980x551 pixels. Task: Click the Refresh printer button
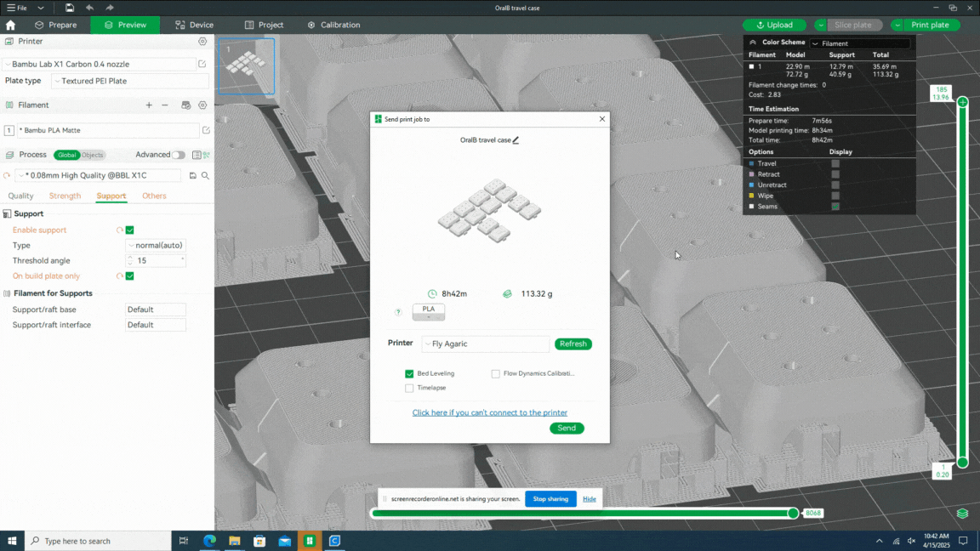[573, 344]
